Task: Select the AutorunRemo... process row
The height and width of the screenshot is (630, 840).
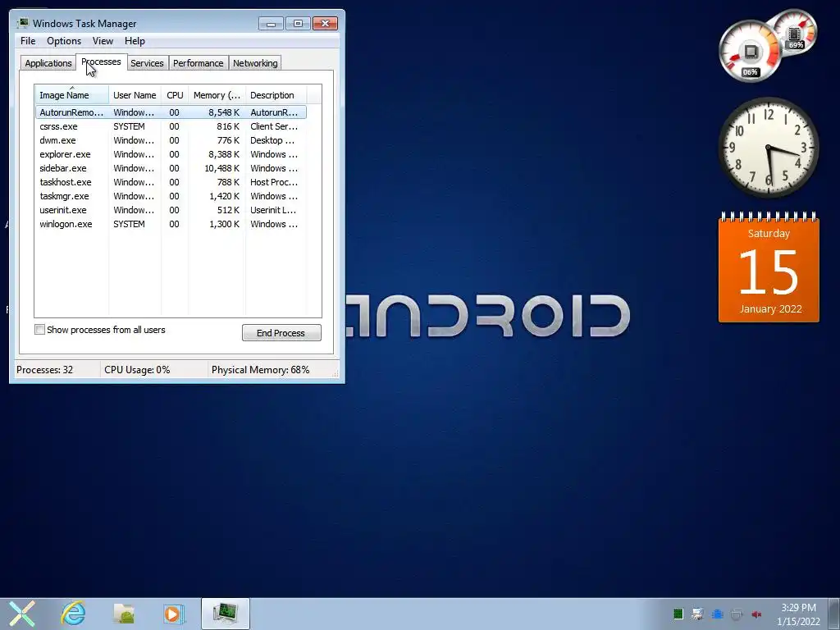Action: tap(171, 112)
